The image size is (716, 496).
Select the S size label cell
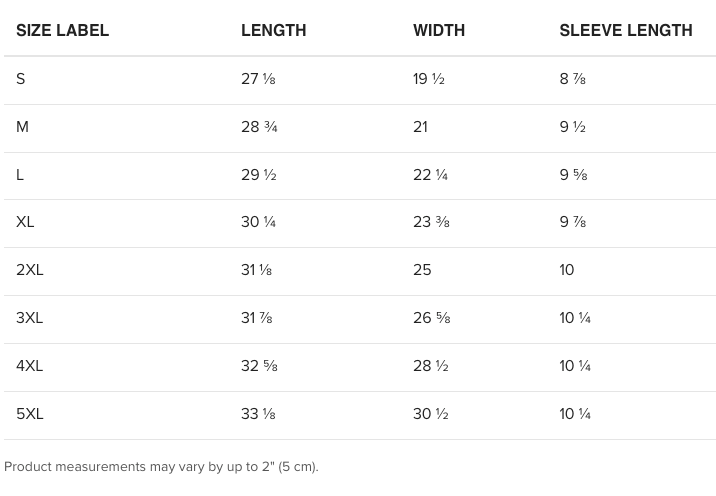(21, 79)
